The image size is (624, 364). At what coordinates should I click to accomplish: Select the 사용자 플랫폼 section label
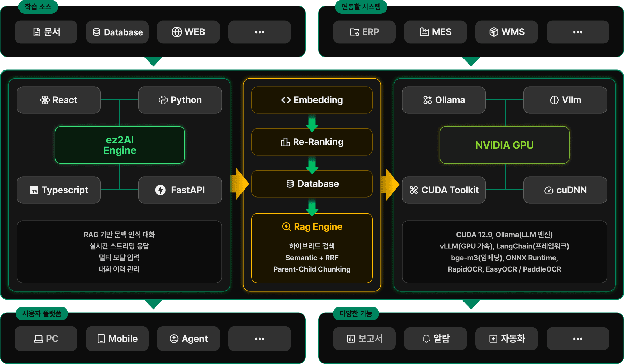[42, 313]
